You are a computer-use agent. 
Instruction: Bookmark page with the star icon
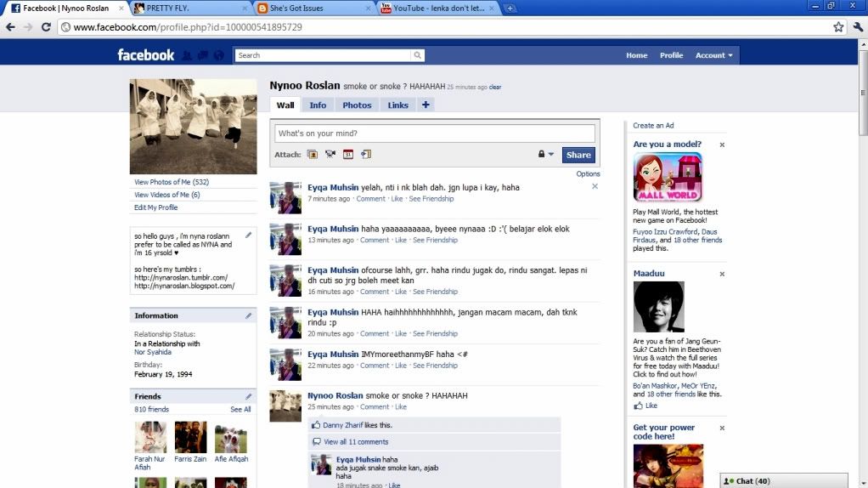(x=838, y=27)
